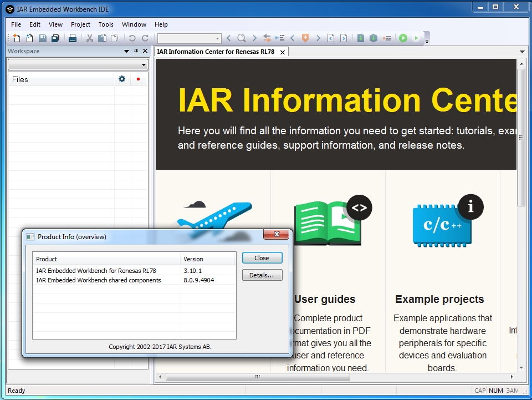Click the scroll down arrow
The image size is (532, 400).
(x=521, y=368)
